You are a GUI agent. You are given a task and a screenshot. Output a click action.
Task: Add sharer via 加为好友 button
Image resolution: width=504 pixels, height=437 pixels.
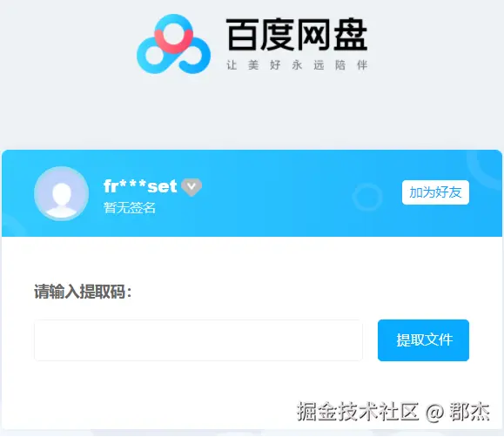(x=435, y=192)
